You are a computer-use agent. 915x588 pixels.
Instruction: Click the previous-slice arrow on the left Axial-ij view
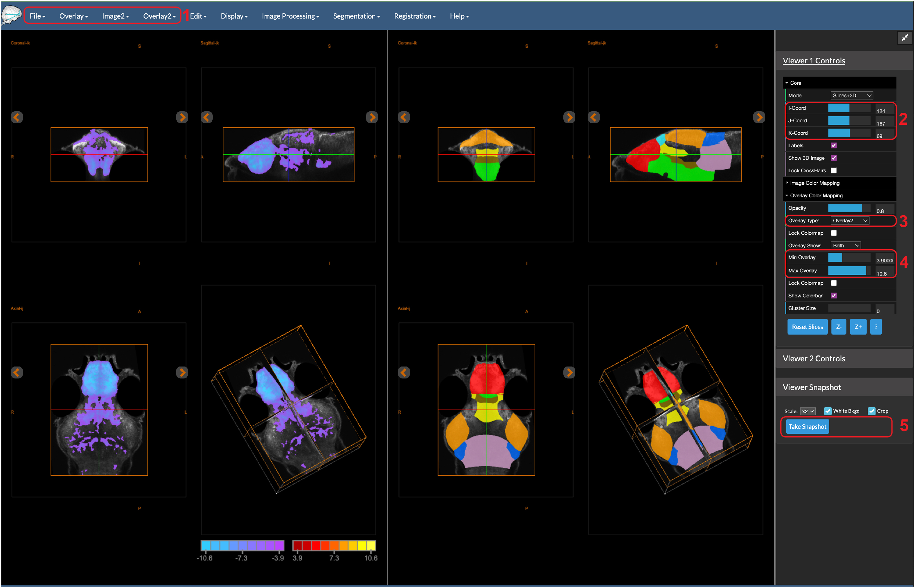pos(17,372)
